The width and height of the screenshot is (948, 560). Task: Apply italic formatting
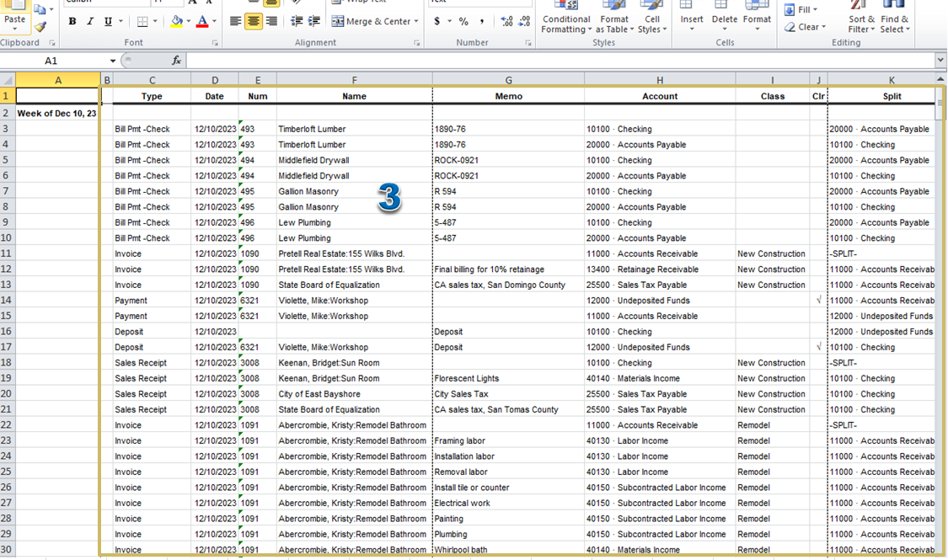(89, 21)
